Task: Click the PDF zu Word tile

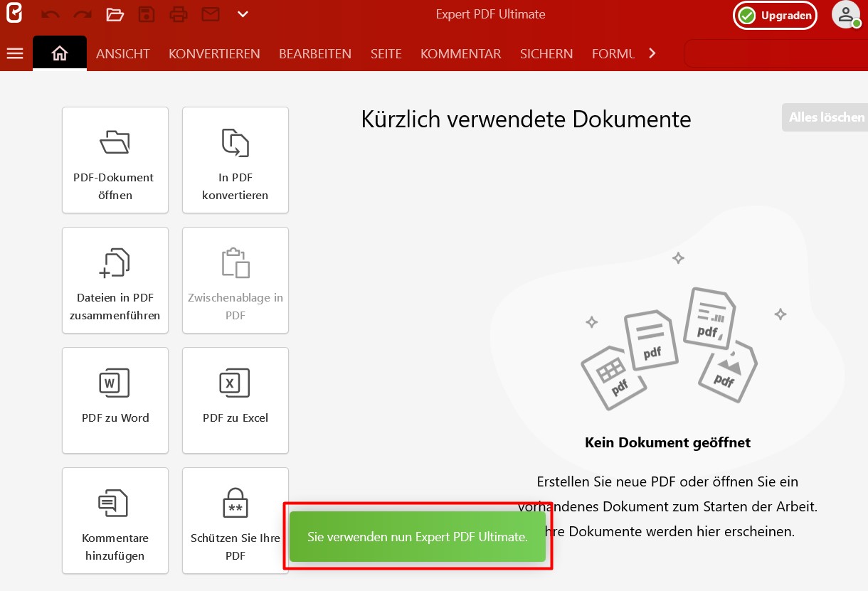Action: 115,400
